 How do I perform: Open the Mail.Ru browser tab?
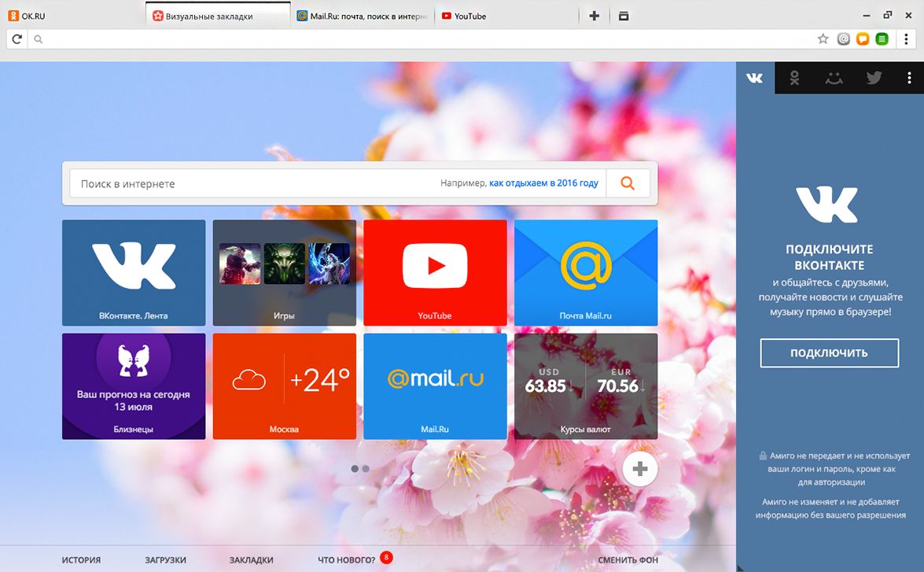(x=362, y=16)
